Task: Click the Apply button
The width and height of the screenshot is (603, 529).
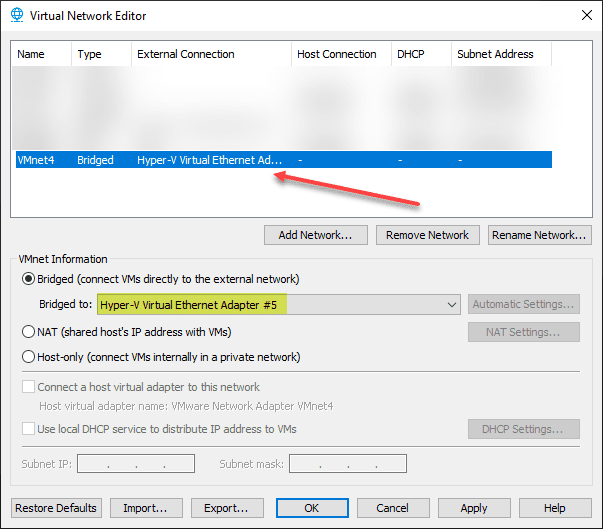Action: 474,508
